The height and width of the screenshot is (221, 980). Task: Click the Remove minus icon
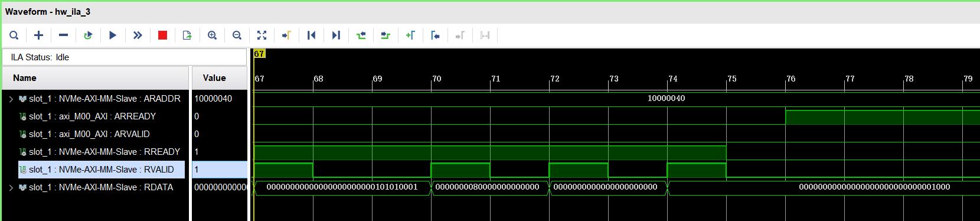(x=63, y=35)
